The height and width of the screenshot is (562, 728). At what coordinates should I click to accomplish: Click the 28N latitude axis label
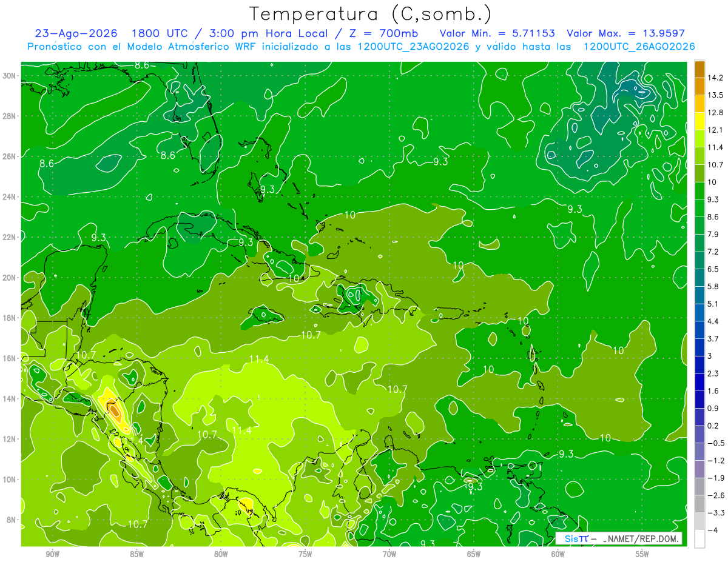[x=10, y=116]
